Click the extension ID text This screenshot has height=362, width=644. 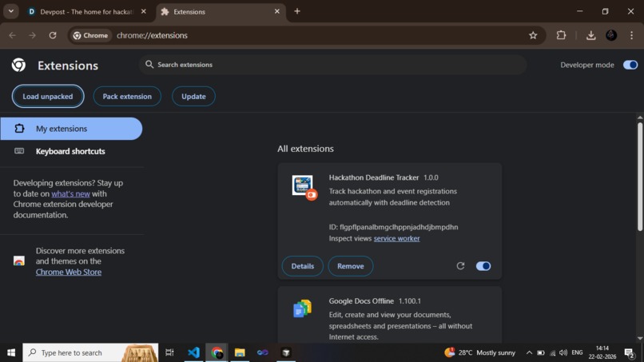tap(393, 227)
